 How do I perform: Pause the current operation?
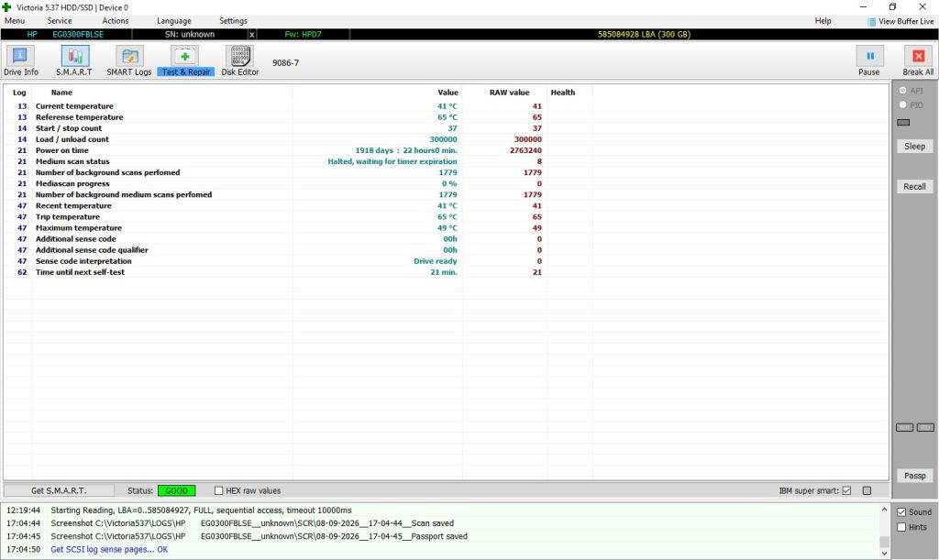[869, 61]
